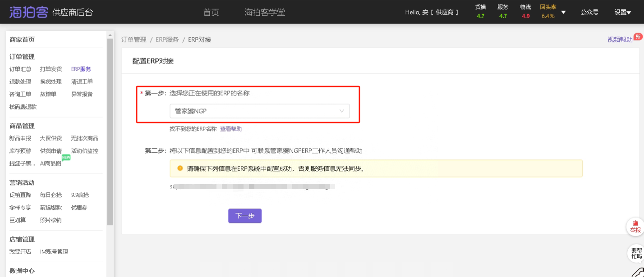Open 异常报备 in the sidebar
Viewport: 644px width, 277px height.
[82, 94]
